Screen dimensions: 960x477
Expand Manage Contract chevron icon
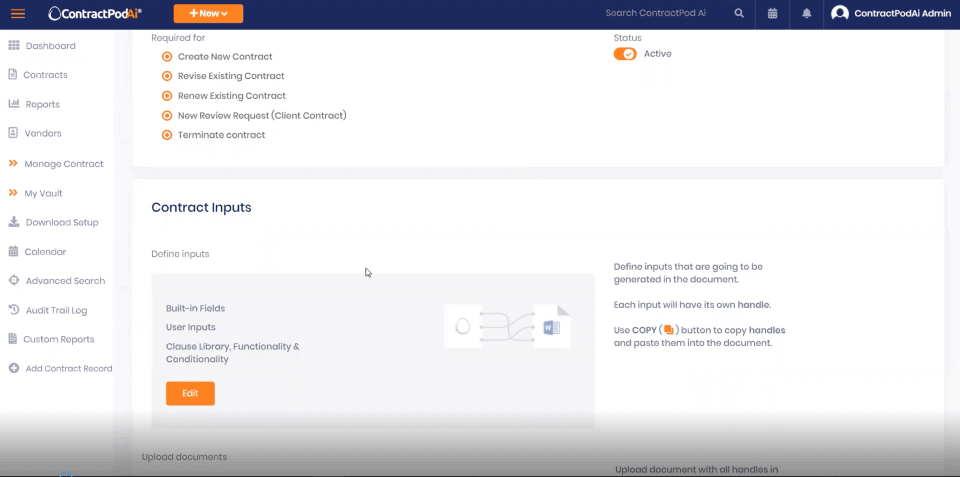13,163
